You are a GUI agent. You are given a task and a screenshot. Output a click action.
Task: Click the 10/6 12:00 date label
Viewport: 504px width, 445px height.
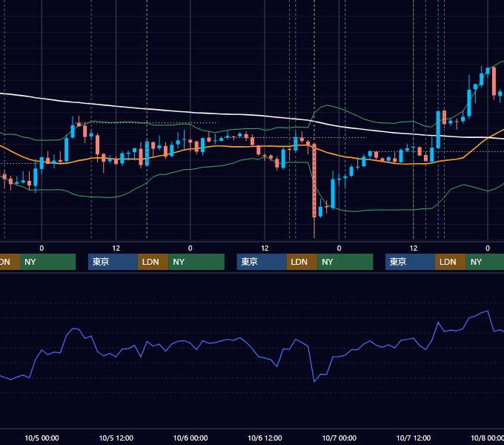click(x=265, y=438)
